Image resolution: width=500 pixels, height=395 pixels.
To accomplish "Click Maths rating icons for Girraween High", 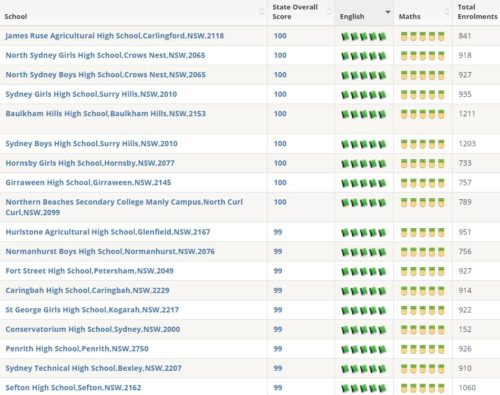I will pos(423,183).
